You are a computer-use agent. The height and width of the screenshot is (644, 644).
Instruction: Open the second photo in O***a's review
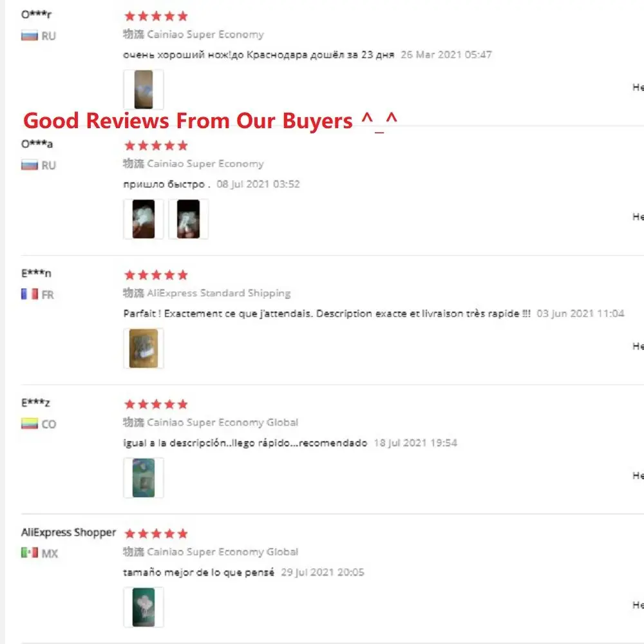pos(189,219)
